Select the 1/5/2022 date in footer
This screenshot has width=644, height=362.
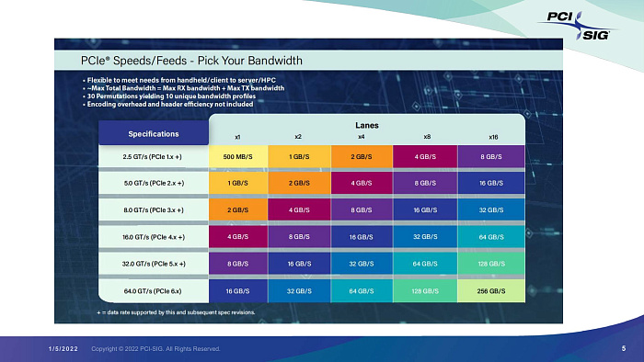pos(63,349)
